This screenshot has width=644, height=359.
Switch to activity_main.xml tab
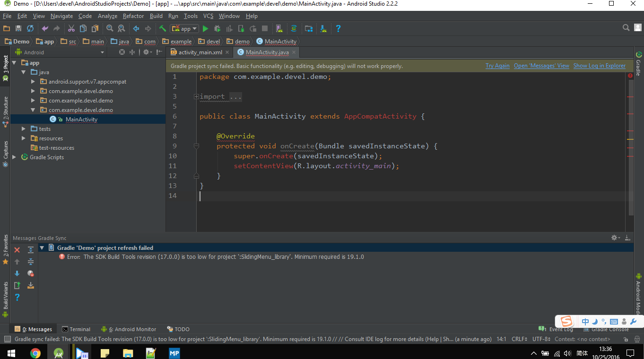(x=200, y=52)
